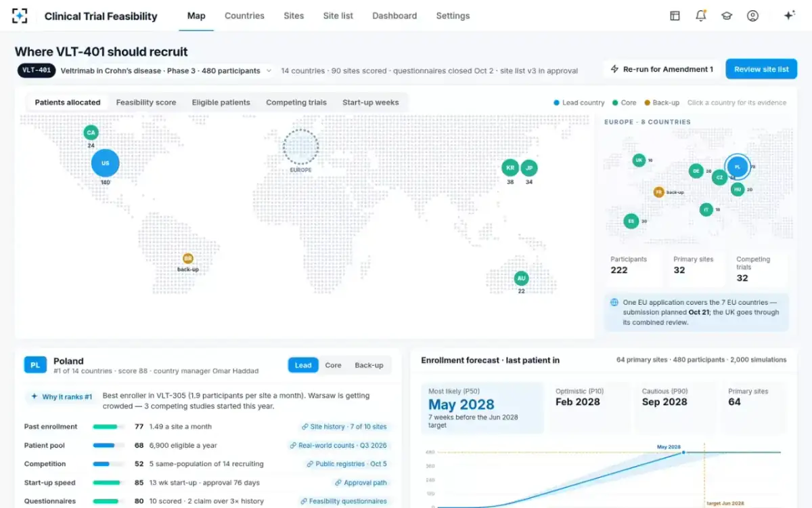The image size is (812, 508).
Task: Select the HU bubble in Europe inset
Action: click(738, 190)
